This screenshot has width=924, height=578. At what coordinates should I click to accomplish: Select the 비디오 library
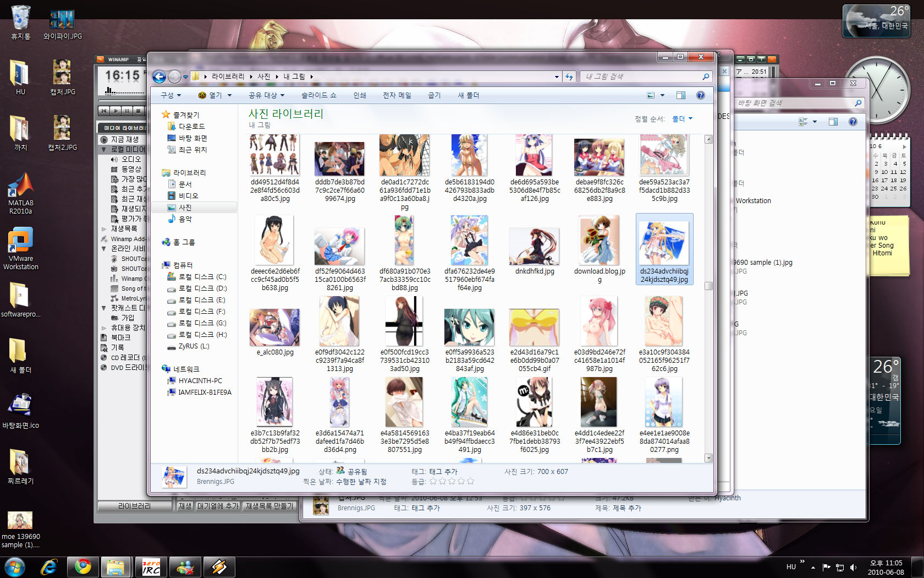point(188,196)
